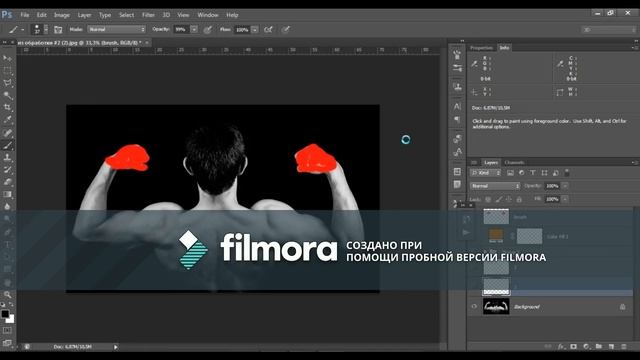
Task: Open the Filter menu
Action: [x=148, y=15]
